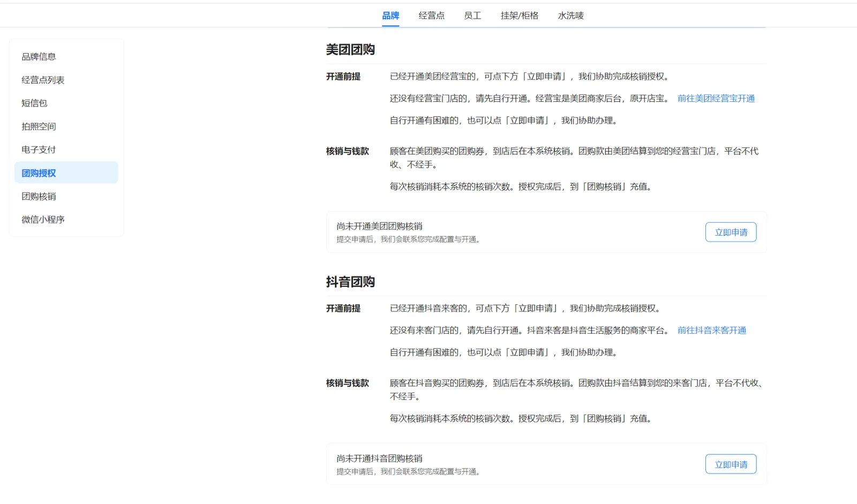Select 电子支付 in the sidebar

click(x=66, y=149)
